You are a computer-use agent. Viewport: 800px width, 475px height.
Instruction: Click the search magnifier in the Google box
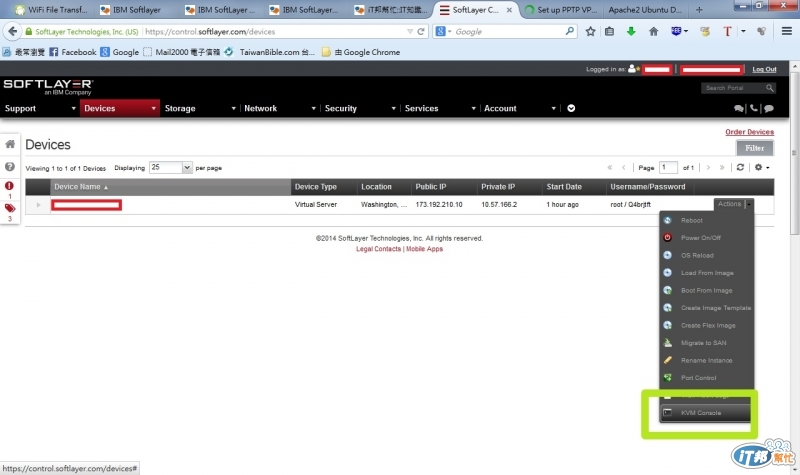[569, 32]
